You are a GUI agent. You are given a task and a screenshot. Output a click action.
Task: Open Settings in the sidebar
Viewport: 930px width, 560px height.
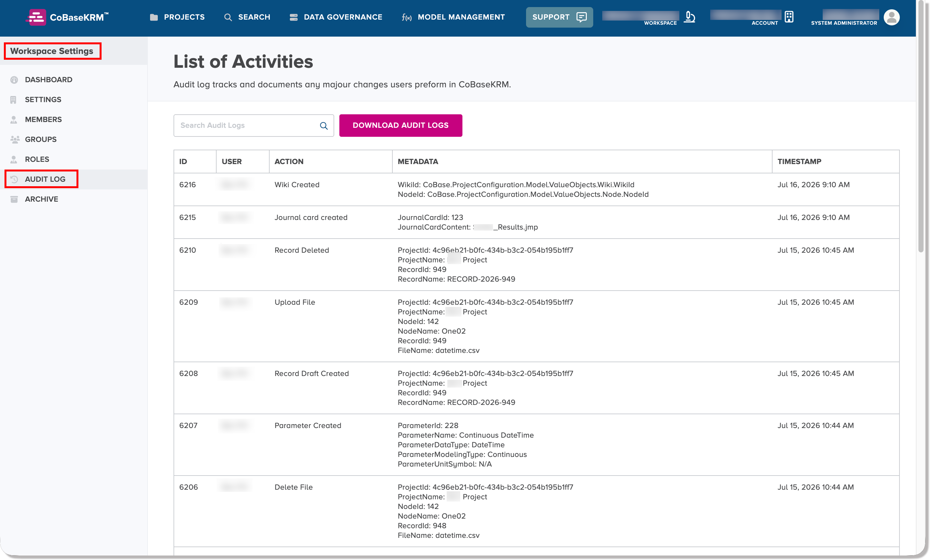43,100
